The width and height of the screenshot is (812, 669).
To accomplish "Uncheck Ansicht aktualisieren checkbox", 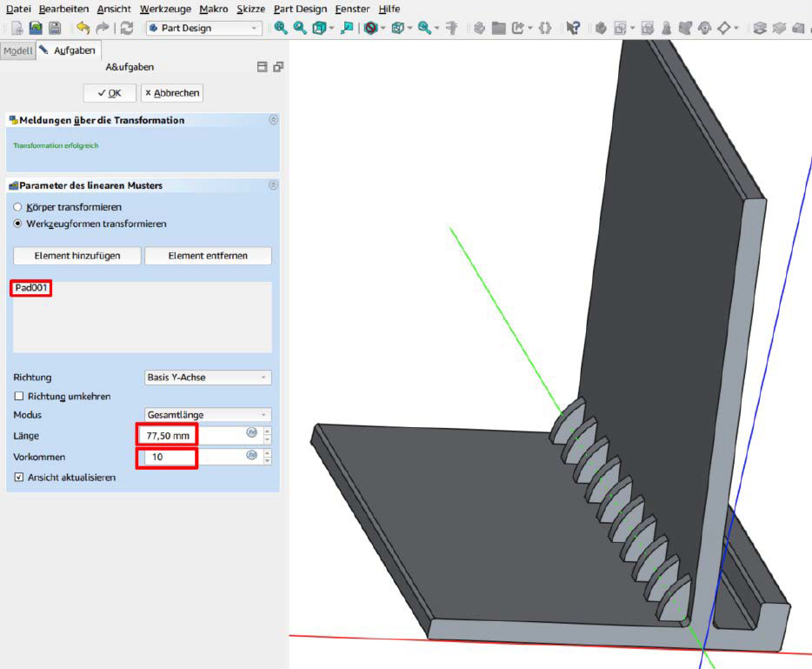I will (19, 478).
